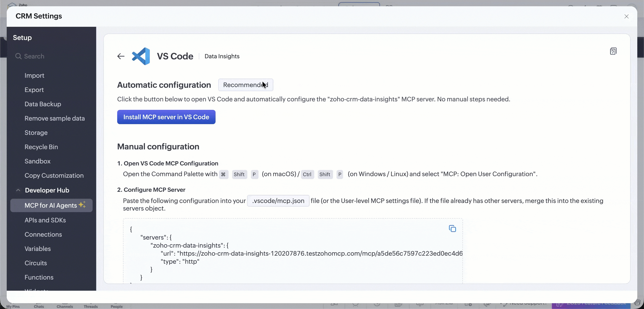
Task: Install MCP server in VS Code
Action: 166,117
